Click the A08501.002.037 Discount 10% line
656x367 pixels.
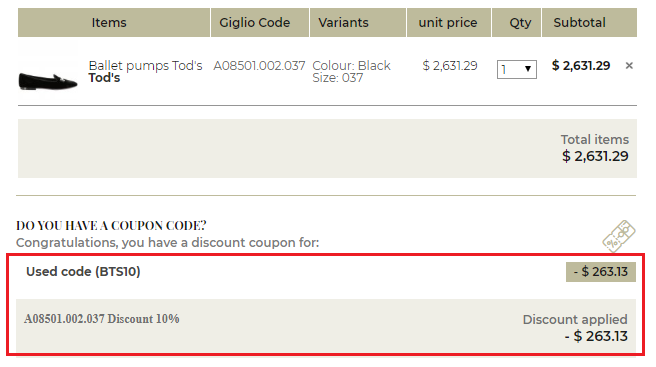coord(102,319)
